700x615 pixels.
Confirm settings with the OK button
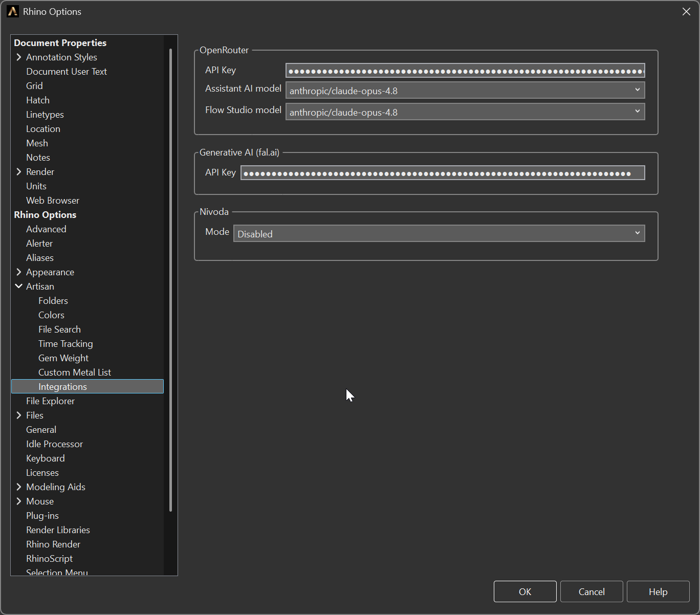click(x=525, y=591)
